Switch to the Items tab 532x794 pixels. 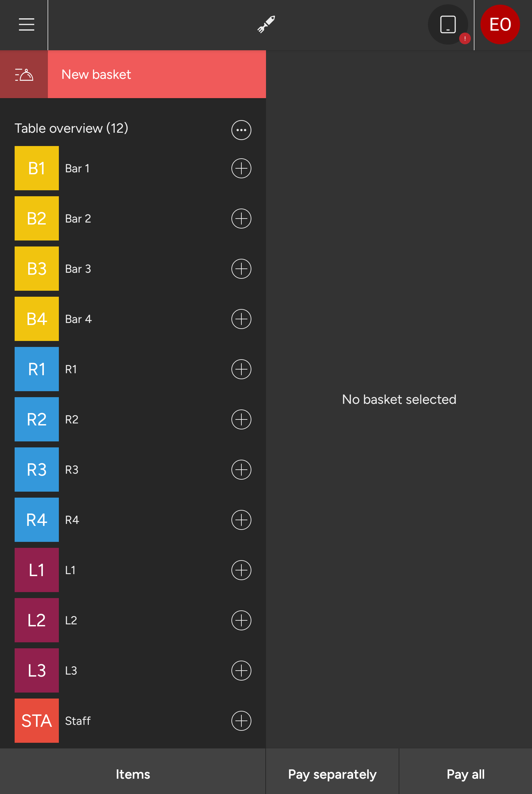133,774
